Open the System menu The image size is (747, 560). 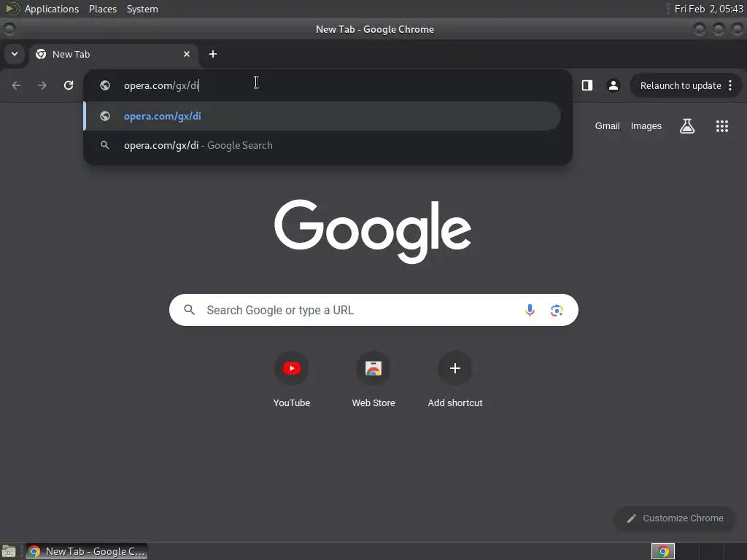pos(142,9)
